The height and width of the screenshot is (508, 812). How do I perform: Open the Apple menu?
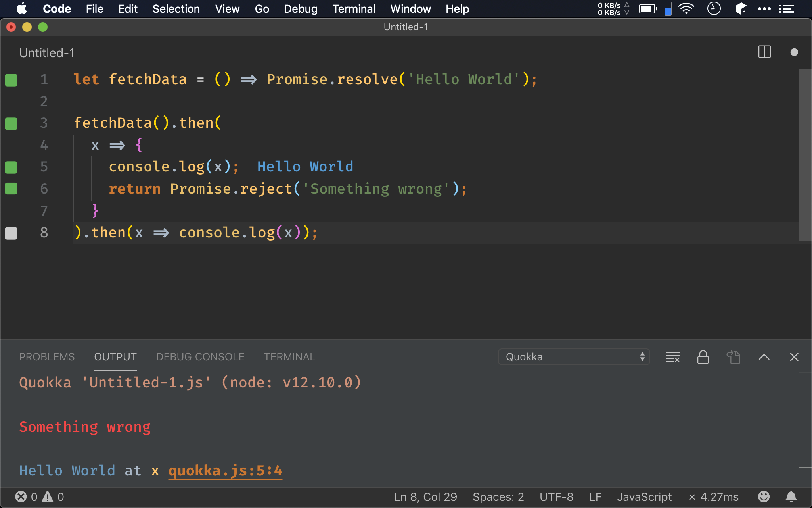point(22,8)
